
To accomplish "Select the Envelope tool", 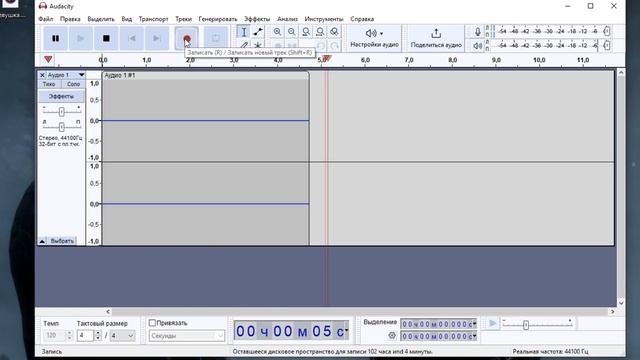I will [258, 32].
